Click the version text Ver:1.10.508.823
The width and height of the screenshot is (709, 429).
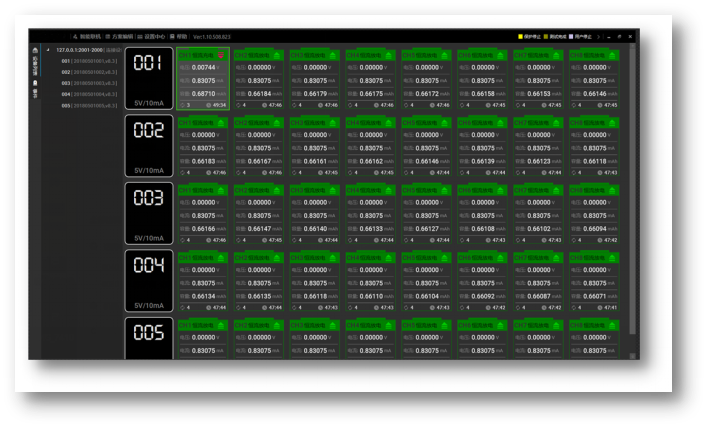coord(212,37)
